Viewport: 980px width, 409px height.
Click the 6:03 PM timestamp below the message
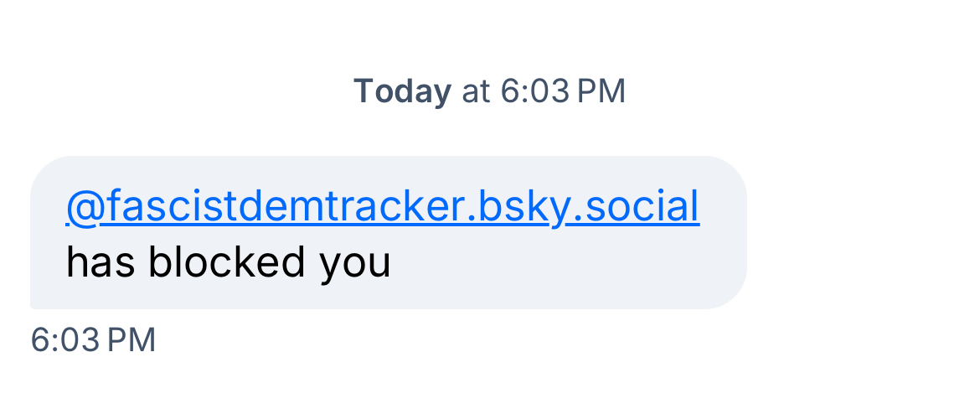coord(93,340)
